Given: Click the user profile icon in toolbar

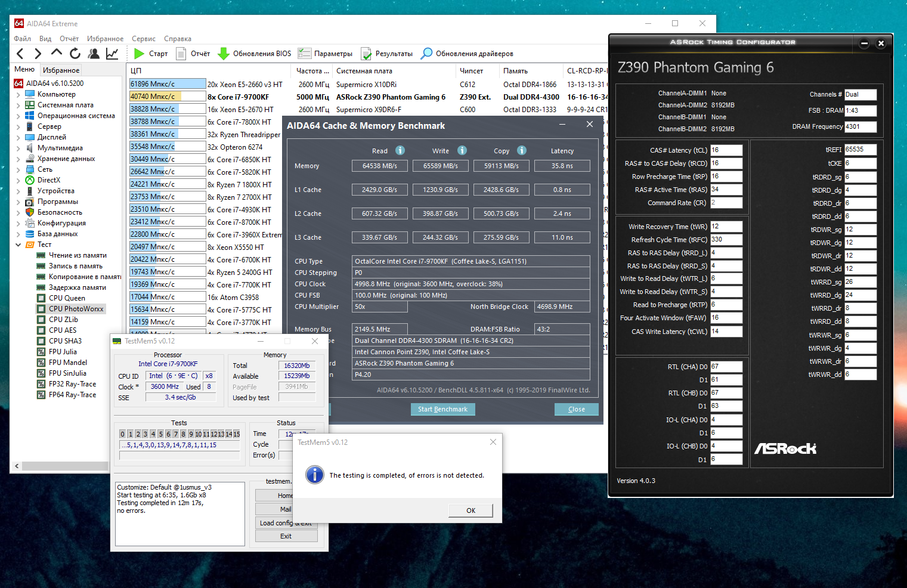Looking at the screenshot, I should 94,54.
